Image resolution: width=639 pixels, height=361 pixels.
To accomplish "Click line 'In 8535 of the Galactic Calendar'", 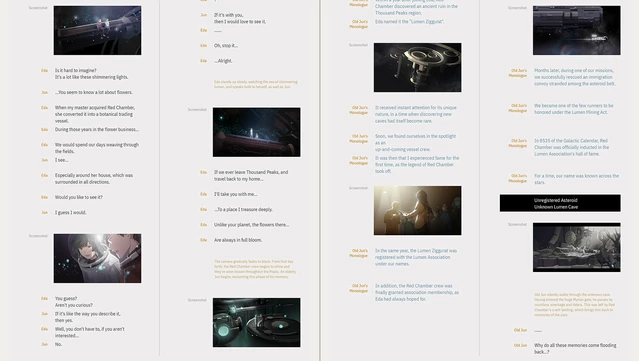I will click(572, 147).
